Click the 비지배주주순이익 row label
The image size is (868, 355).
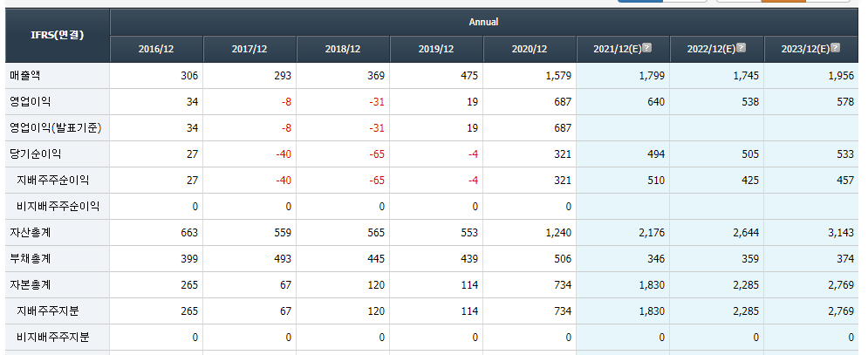[x=58, y=207]
